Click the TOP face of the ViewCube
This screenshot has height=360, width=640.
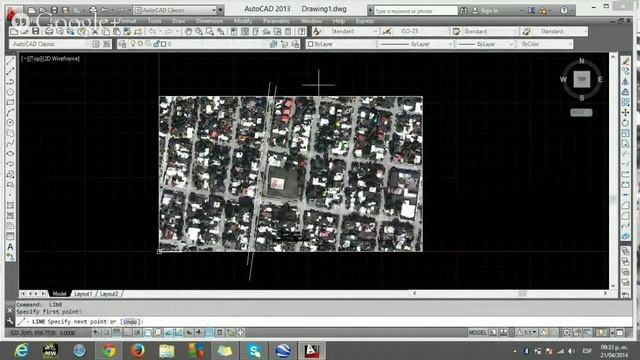(x=582, y=79)
